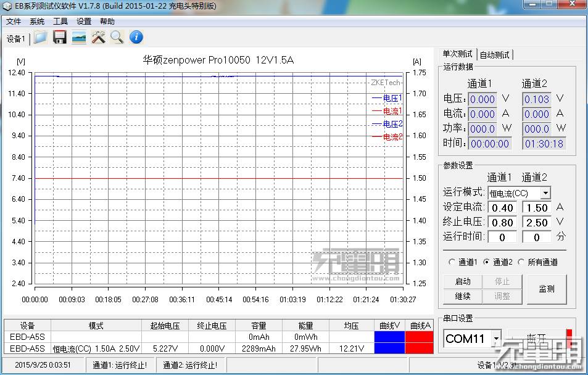Open the blue info about icon
The image size is (588, 375).
[x=136, y=37]
